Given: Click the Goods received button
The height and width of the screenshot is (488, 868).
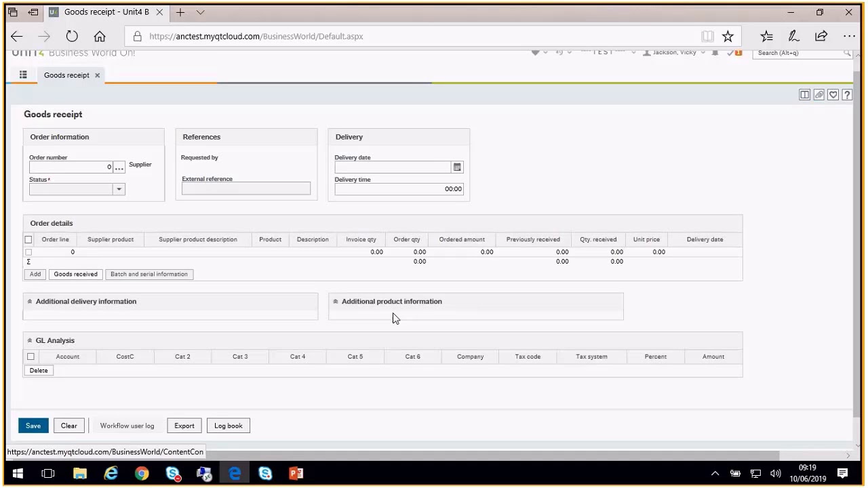Looking at the screenshot, I should coord(76,274).
